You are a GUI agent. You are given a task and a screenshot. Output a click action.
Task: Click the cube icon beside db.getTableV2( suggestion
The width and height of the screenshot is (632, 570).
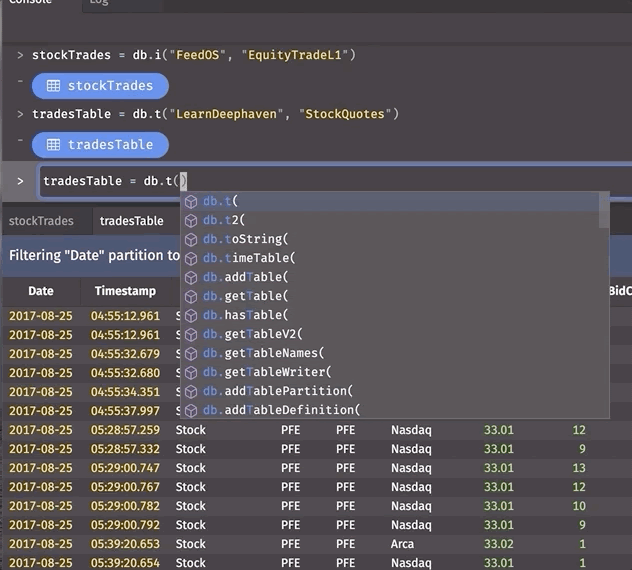[x=191, y=335]
